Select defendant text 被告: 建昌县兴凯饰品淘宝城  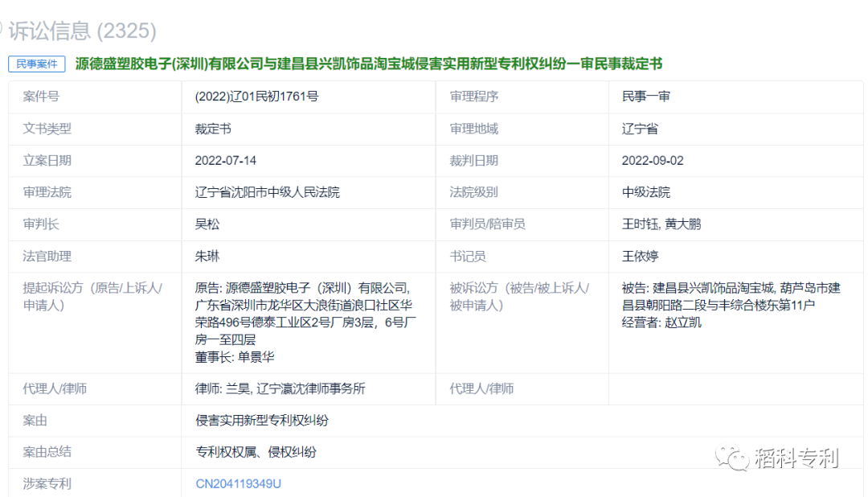698,288
